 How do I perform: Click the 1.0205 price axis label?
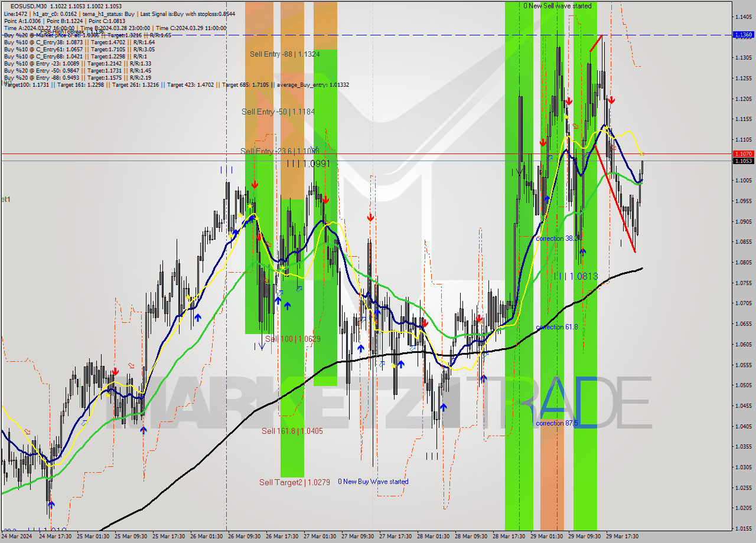743,508
